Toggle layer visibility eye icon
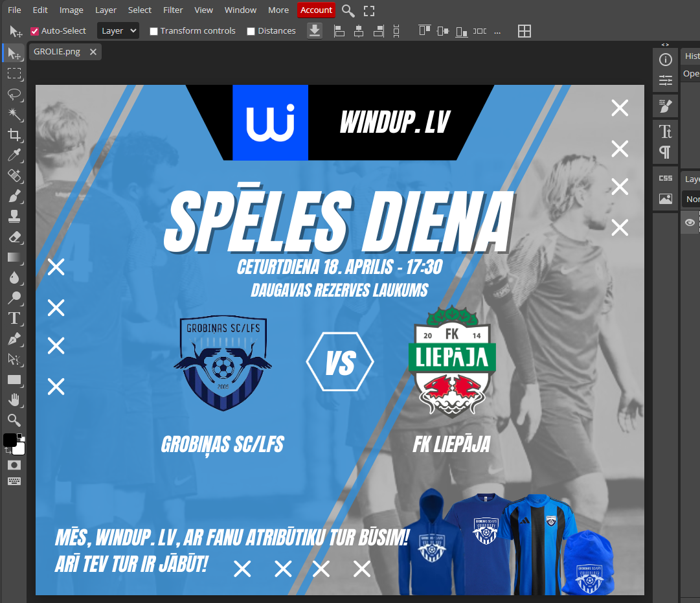This screenshot has width=700, height=603. [690, 223]
